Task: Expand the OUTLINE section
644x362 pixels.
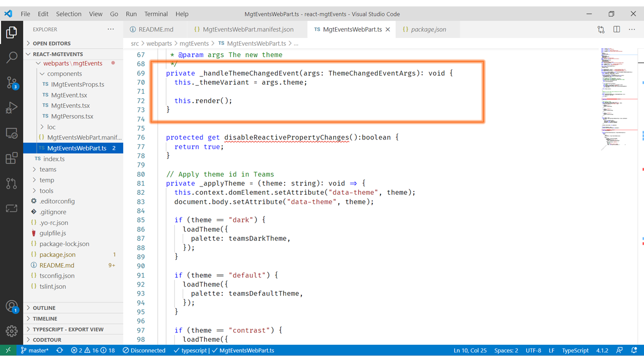Action: point(44,308)
